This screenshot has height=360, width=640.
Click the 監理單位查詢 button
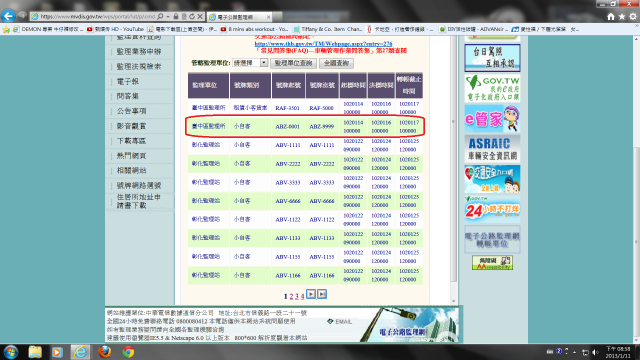point(293,63)
